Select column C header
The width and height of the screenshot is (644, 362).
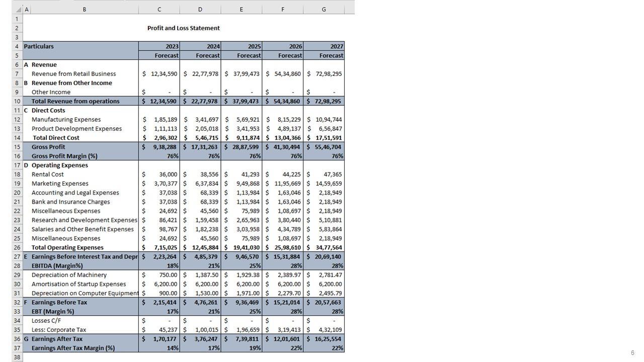coord(159,10)
